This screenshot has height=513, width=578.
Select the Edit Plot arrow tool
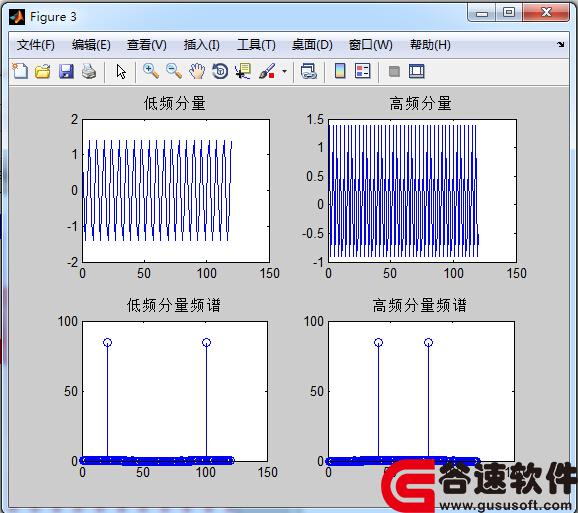click(x=121, y=71)
